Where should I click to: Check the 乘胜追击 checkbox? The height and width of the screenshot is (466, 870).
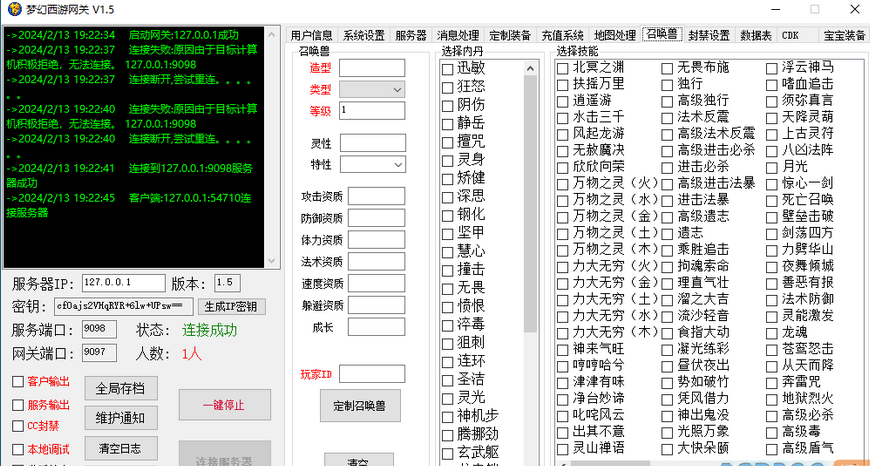[x=667, y=250]
